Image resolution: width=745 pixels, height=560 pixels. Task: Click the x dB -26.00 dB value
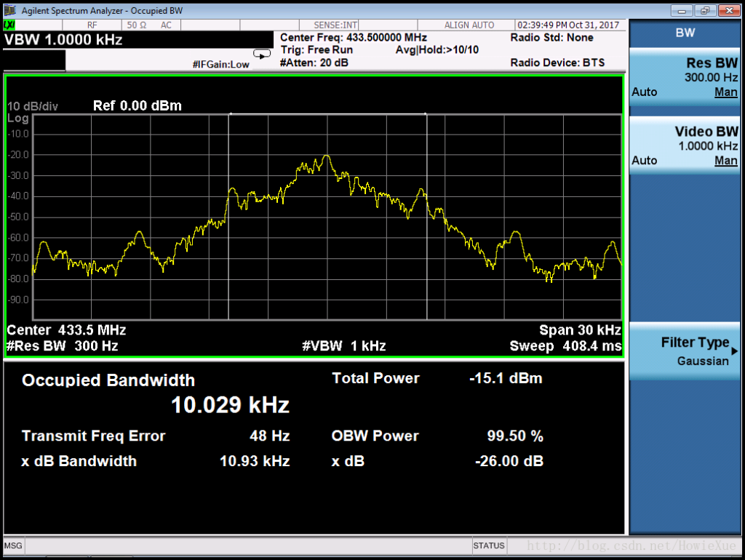[x=509, y=461]
